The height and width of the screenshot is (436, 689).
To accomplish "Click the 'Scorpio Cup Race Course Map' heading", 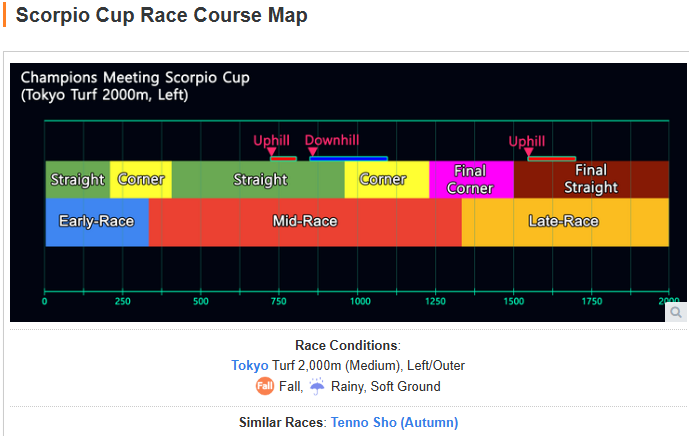I will [x=161, y=15].
